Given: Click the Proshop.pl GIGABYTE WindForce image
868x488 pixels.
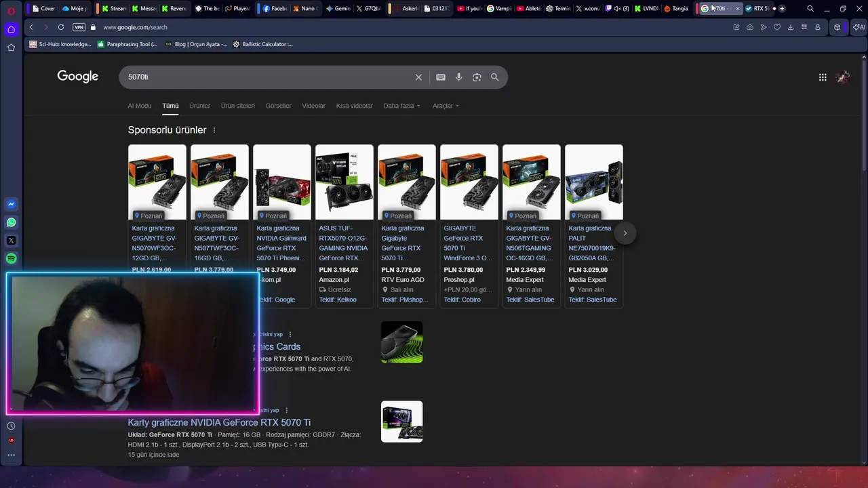Looking at the screenshot, I should [469, 182].
